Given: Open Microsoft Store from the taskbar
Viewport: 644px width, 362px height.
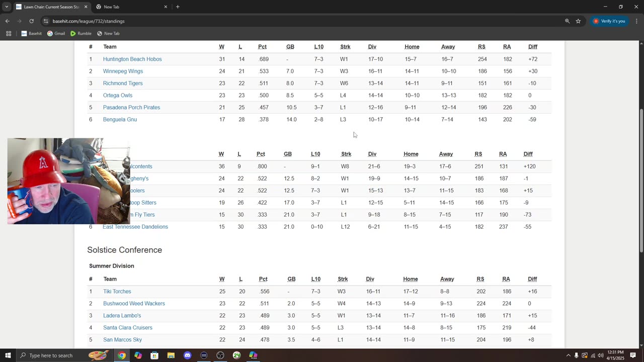Looking at the screenshot, I should 154,355.
